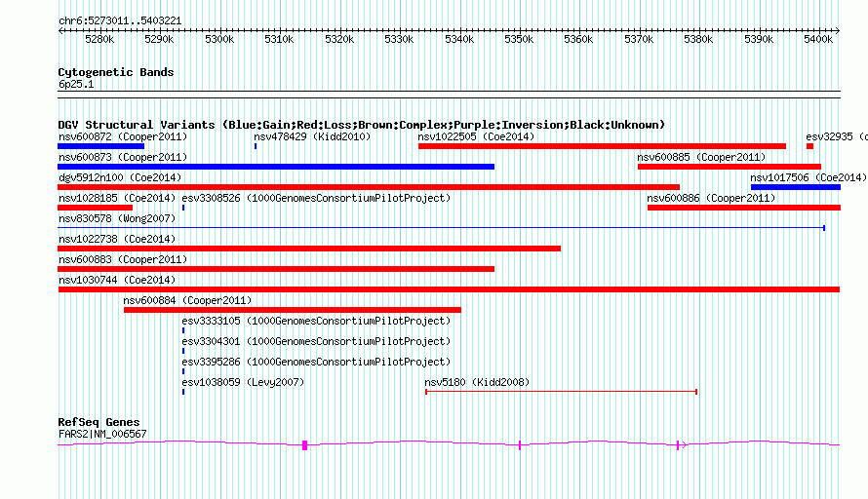868x499 pixels.
Task: Open the nsv1028185 (Coe2014) label
Action: point(117,198)
